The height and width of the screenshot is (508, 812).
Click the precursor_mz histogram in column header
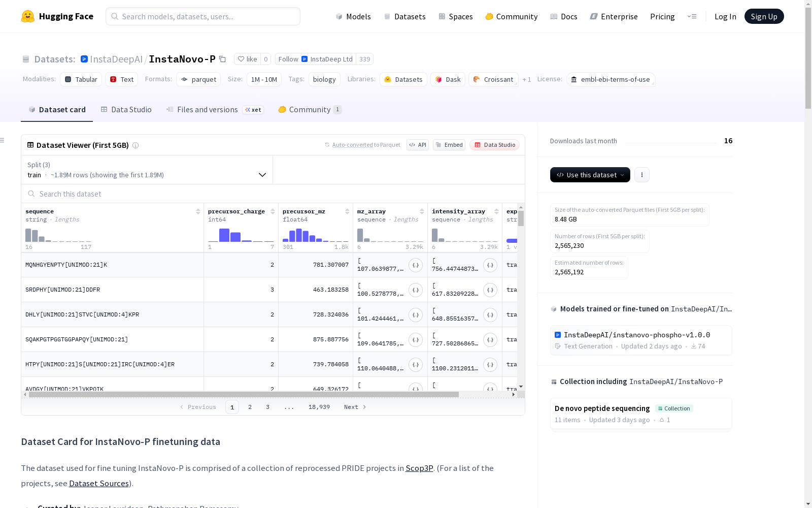pos(316,235)
